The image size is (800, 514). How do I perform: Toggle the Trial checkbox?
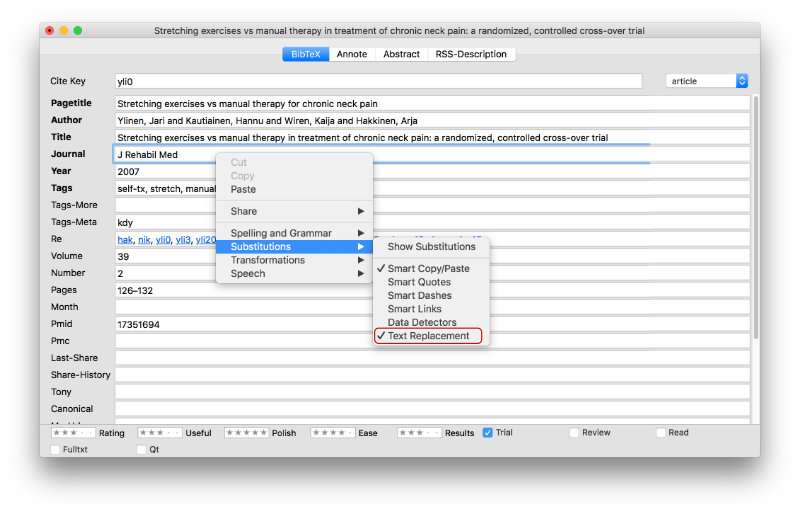coord(488,433)
